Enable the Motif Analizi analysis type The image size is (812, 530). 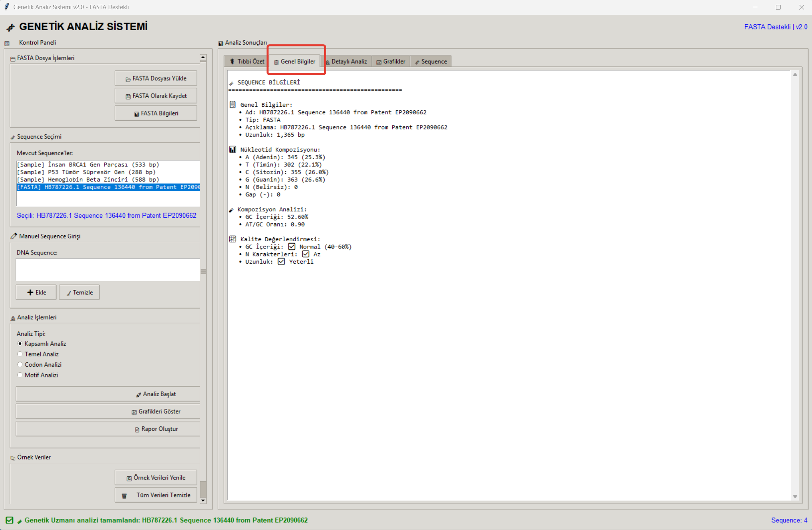(20, 375)
